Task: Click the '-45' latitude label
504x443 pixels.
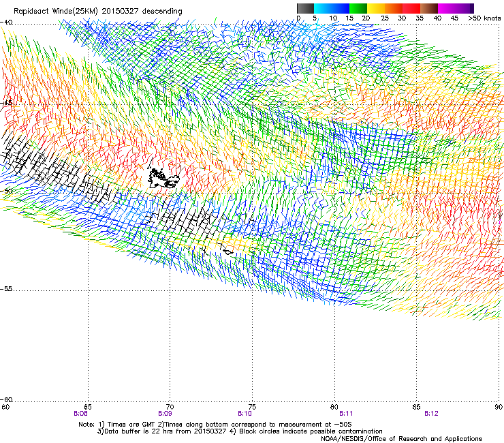Action: pos(7,103)
